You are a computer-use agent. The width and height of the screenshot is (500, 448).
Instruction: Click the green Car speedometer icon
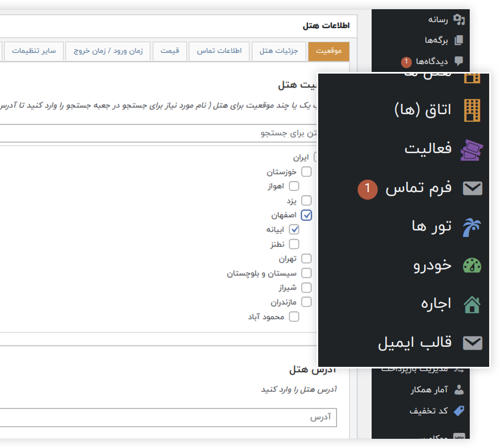472,266
